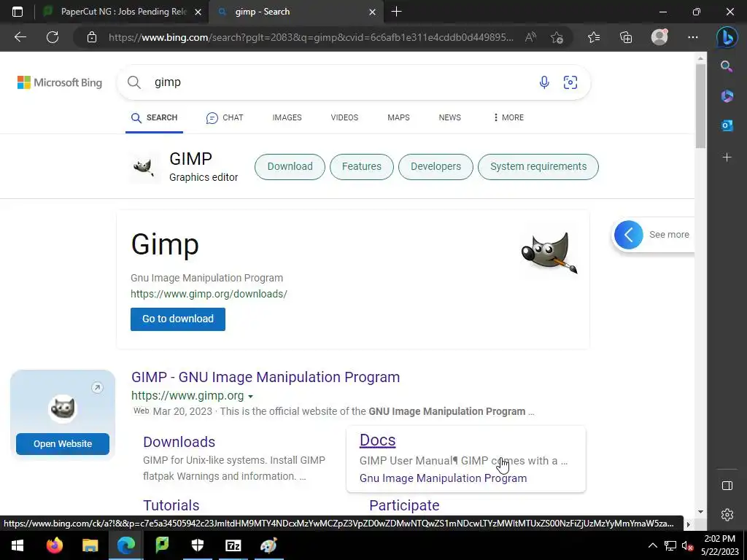Viewport: 747px width, 560px height.
Task: Click the System requirements pill button
Action: pyautogui.click(x=538, y=167)
